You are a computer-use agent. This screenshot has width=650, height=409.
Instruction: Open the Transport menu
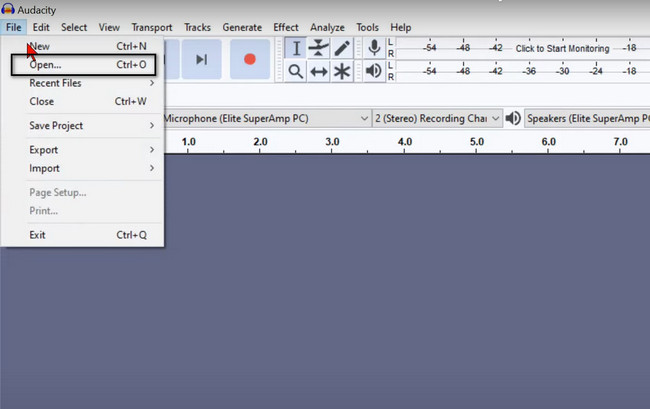pyautogui.click(x=152, y=27)
